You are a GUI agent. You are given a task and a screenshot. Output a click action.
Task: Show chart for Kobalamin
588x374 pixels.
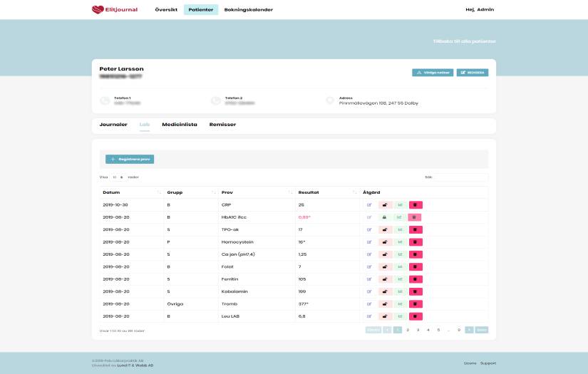400,291
